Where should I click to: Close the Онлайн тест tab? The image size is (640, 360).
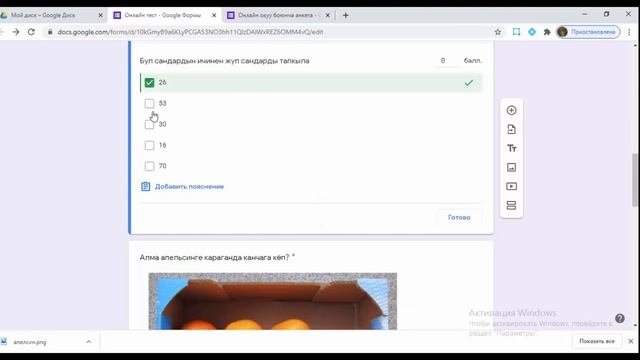[x=214, y=15]
